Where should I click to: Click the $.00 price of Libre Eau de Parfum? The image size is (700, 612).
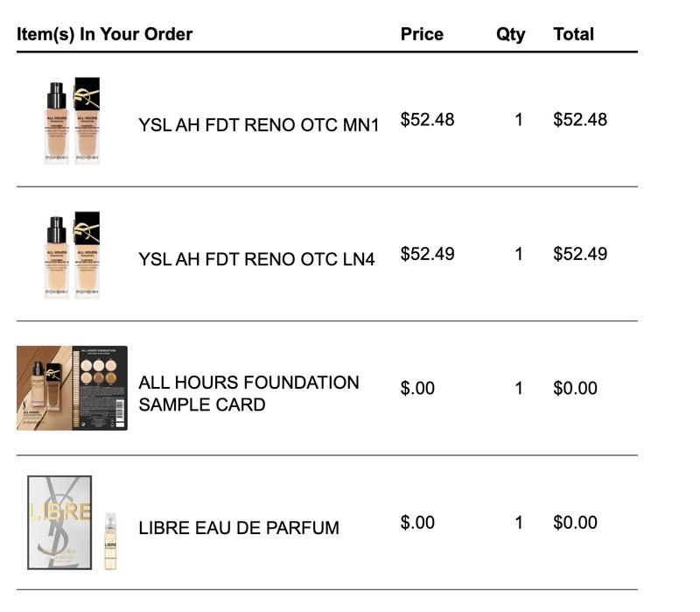(x=417, y=523)
